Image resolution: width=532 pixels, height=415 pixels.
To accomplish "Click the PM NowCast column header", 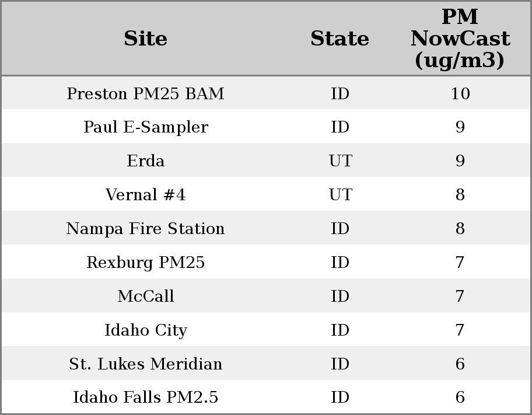I will (x=460, y=39).
